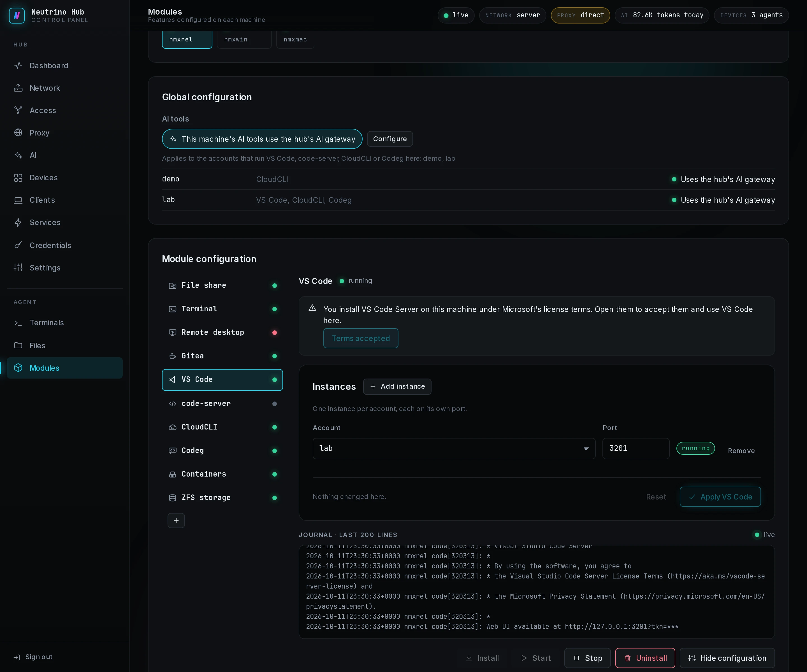The width and height of the screenshot is (807, 672).
Task: Click Add instance button
Action: [397, 387]
